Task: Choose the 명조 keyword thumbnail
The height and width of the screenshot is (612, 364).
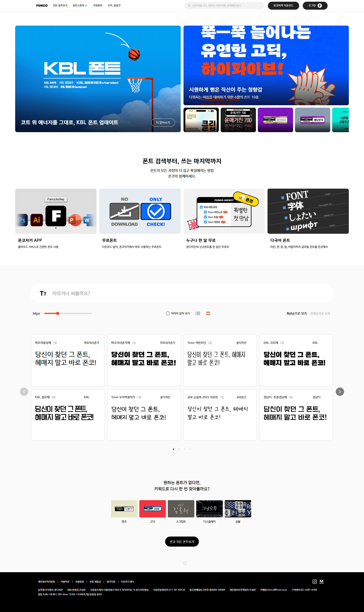Action: (124, 508)
